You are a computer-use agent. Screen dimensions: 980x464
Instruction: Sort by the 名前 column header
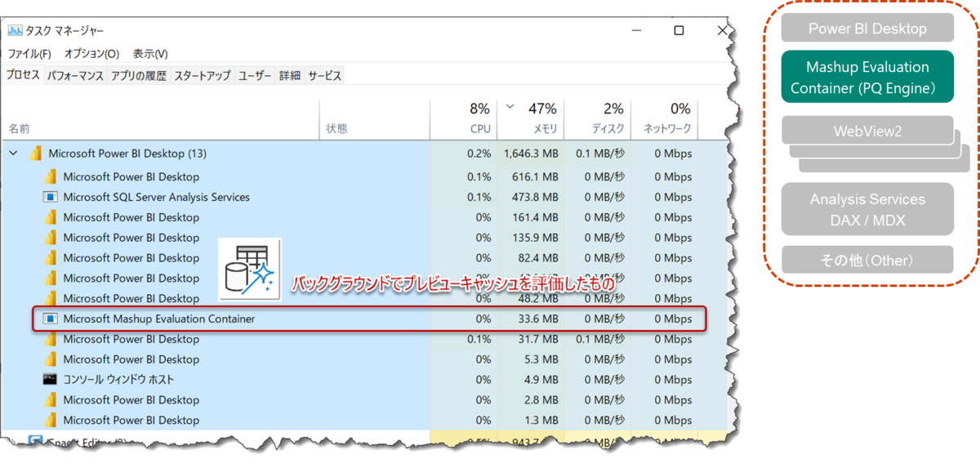pyautogui.click(x=19, y=129)
